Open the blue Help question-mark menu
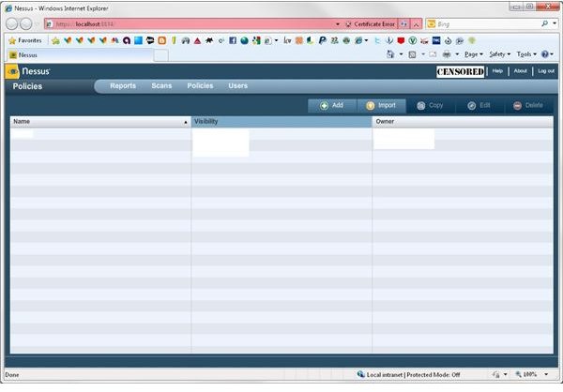This screenshot has height=392, width=563. tap(547, 54)
